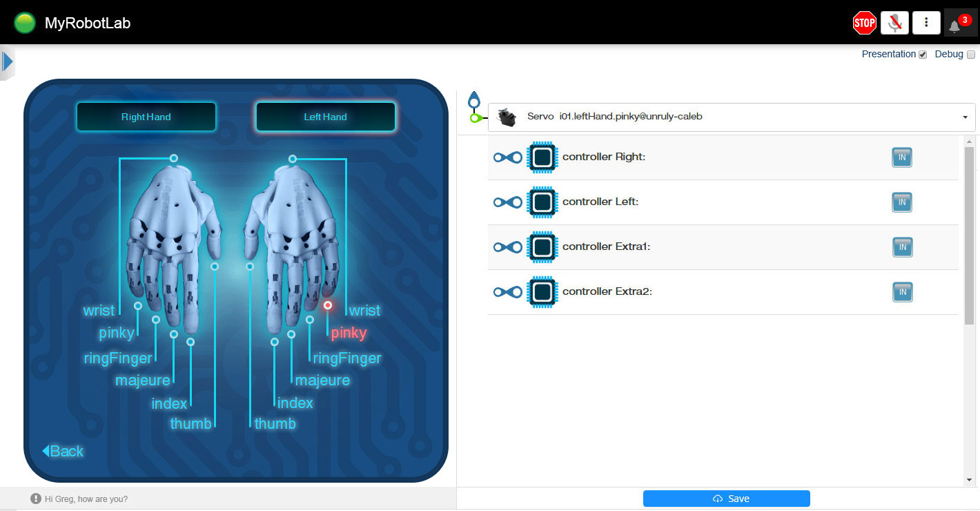Switch to the Left Hand tab
This screenshot has width=980, height=511.
[x=326, y=117]
